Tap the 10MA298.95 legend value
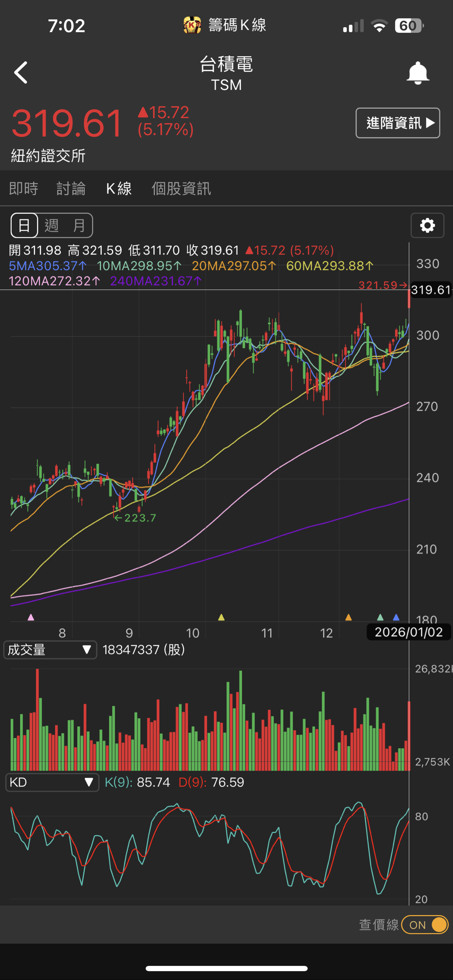 [139, 266]
